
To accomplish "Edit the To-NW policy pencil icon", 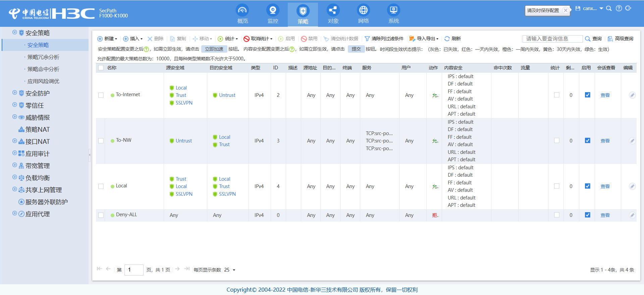I will point(632,141).
